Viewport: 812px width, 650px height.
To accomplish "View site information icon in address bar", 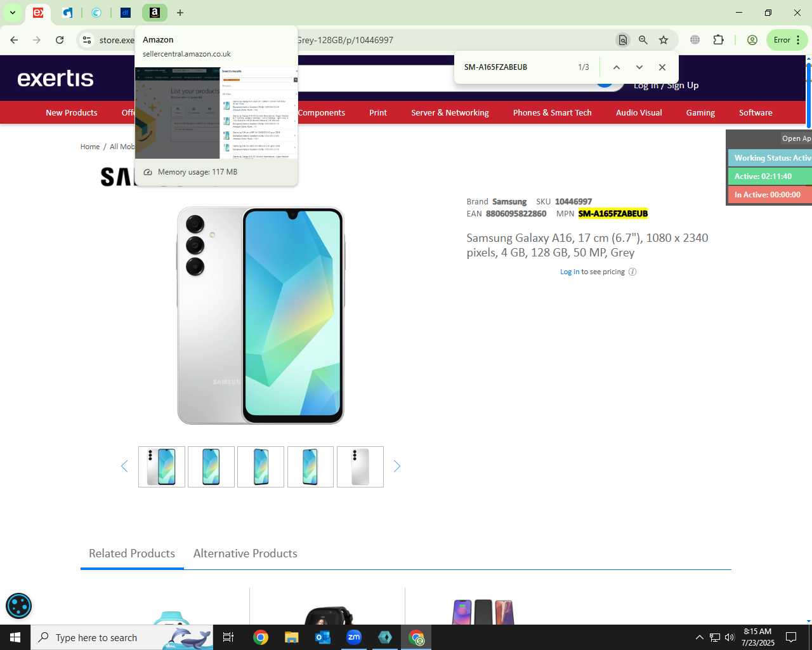I will [87, 40].
